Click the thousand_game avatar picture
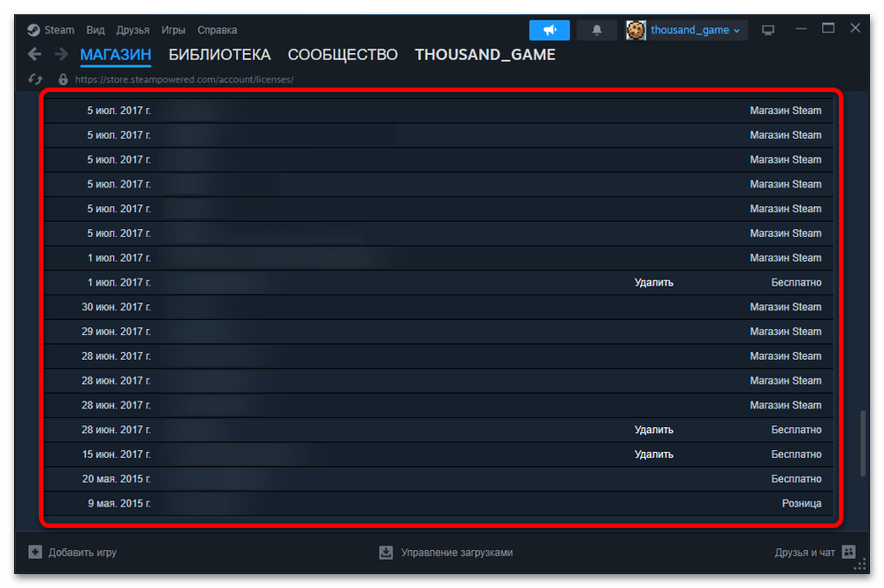 [636, 30]
